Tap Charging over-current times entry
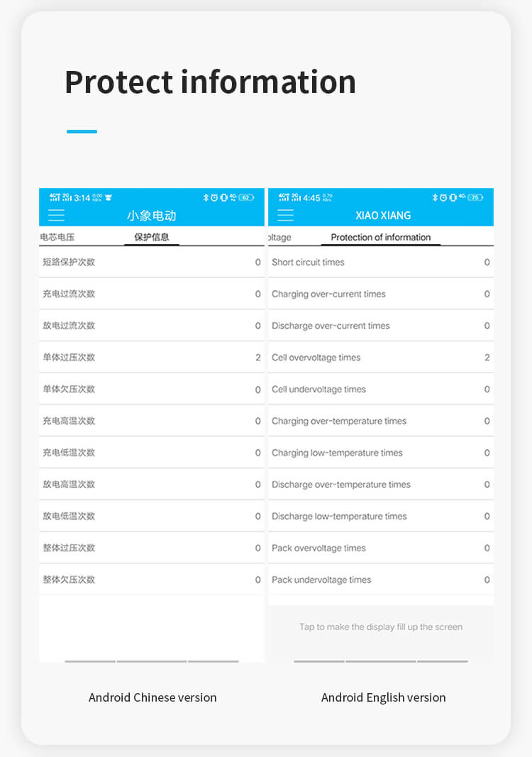Image resolution: width=532 pixels, height=757 pixels. click(x=381, y=294)
